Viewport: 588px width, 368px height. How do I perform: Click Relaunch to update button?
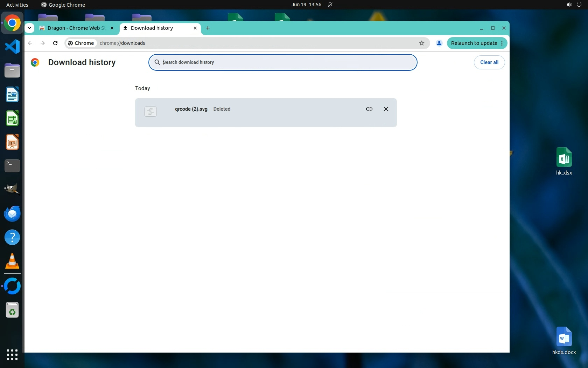click(x=474, y=43)
